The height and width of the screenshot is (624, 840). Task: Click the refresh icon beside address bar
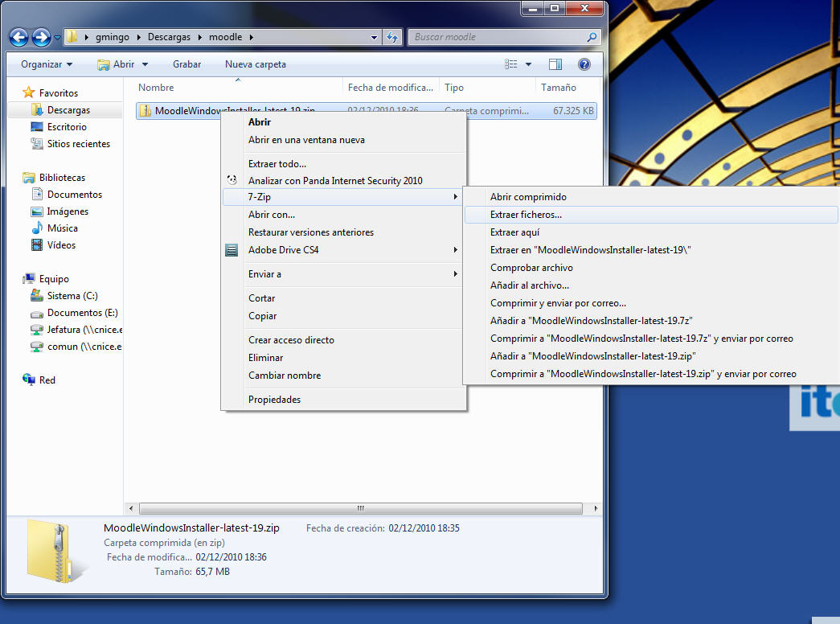coord(392,37)
